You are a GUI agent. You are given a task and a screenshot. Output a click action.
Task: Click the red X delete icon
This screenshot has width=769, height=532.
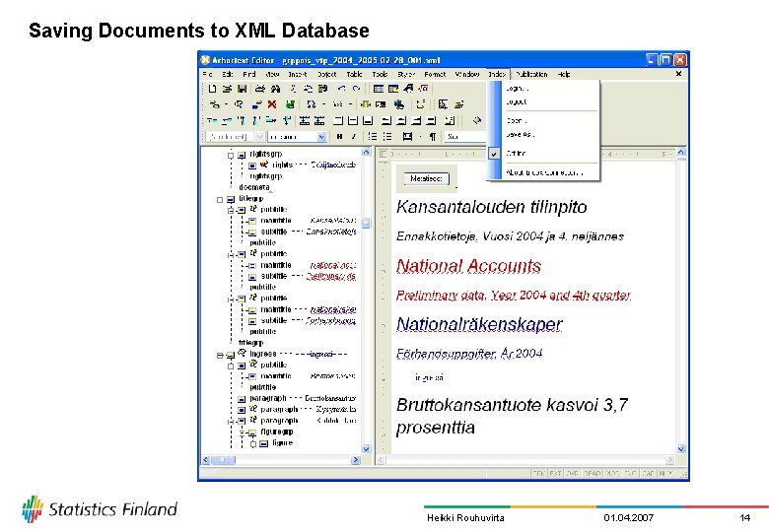pos(272,104)
